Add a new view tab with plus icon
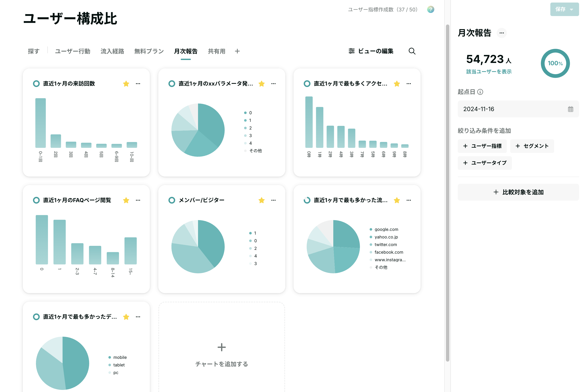 237,51
